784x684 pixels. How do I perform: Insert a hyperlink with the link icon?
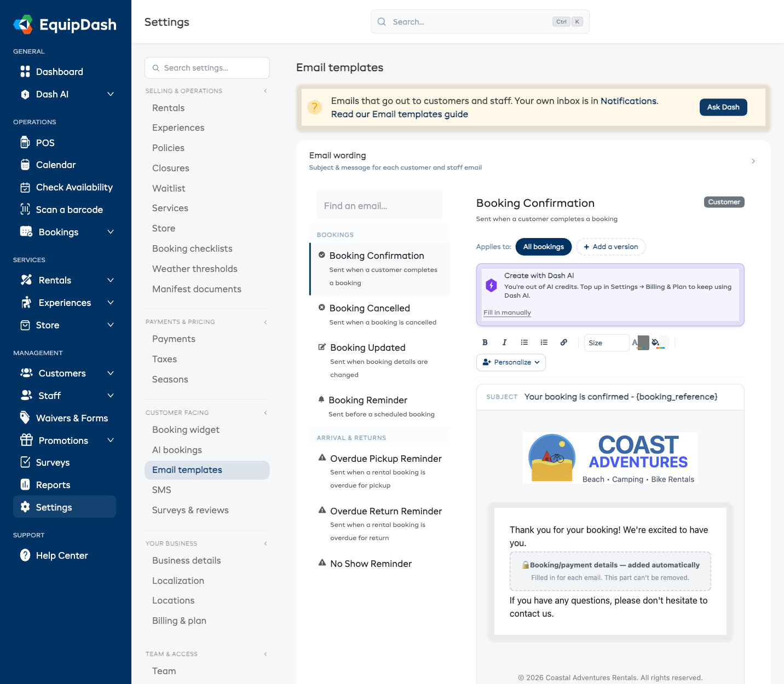coord(563,343)
